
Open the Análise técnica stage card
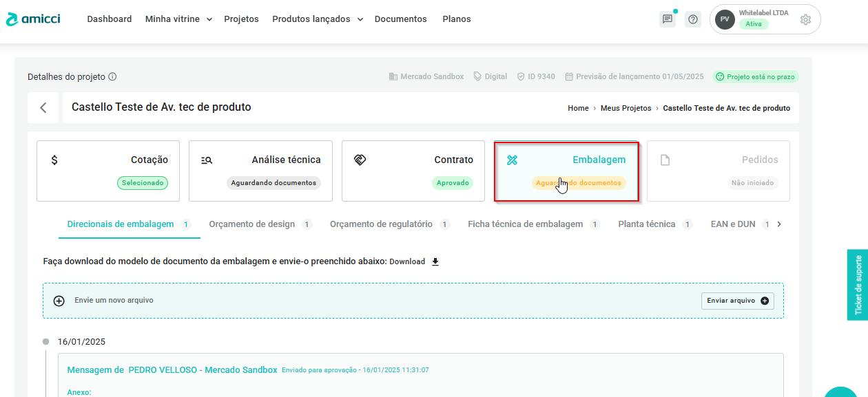coord(260,171)
